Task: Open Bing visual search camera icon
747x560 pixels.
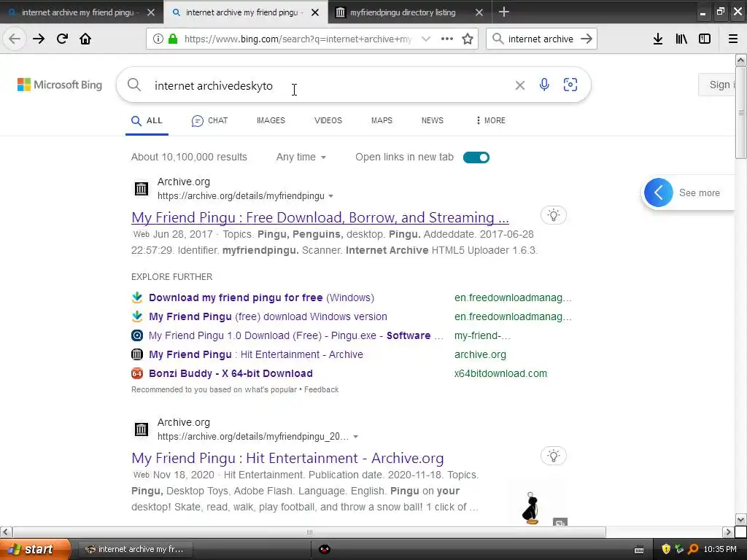Action: [570, 85]
